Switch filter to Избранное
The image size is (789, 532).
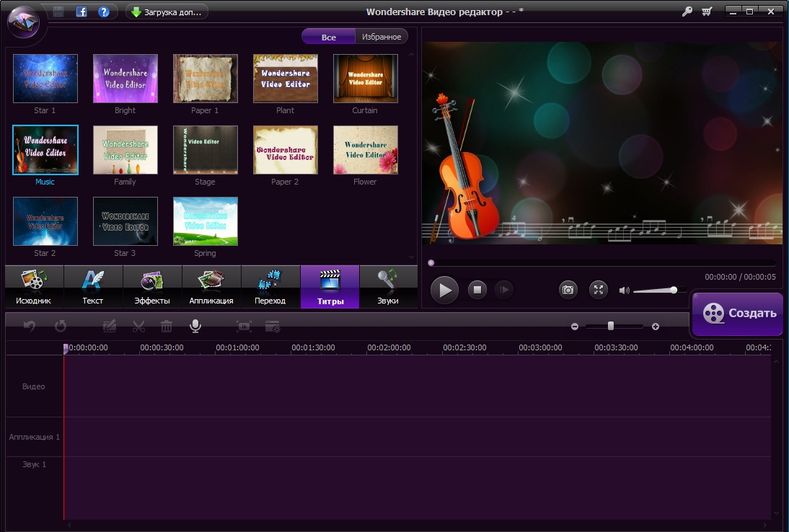382,37
